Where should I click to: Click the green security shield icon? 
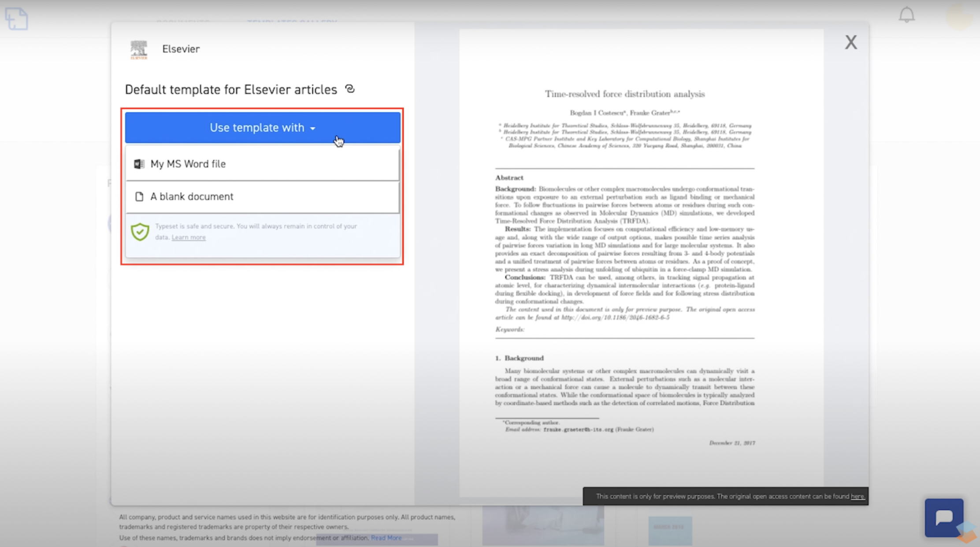point(140,232)
